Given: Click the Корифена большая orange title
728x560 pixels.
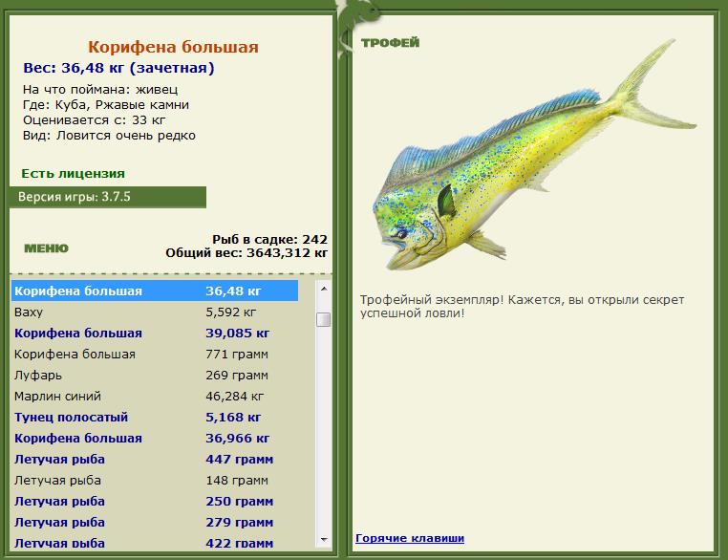Looking at the screenshot, I should point(173,47).
